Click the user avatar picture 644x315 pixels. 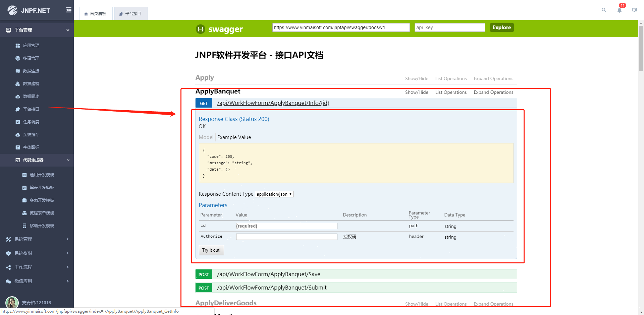click(12, 302)
